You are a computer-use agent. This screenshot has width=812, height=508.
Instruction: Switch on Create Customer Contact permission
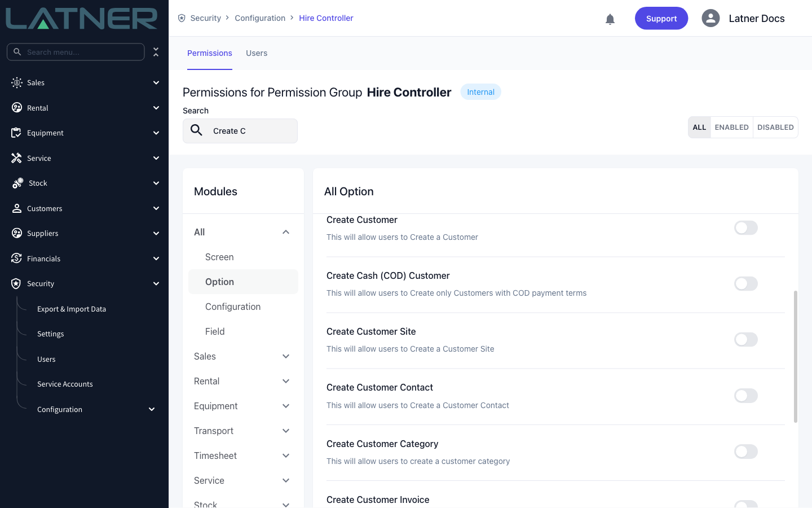click(x=745, y=396)
